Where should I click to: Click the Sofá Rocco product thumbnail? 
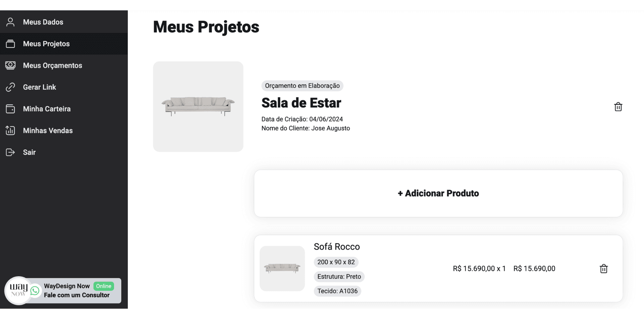[282, 268]
